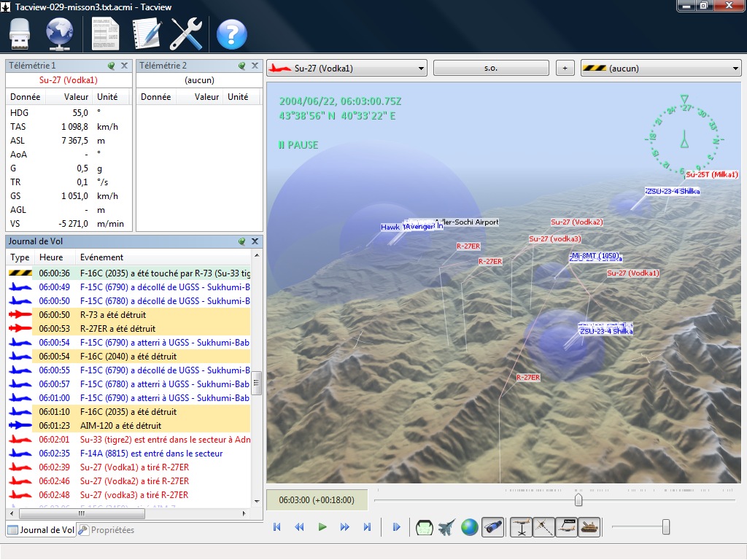Screen dimensions: 747x560
Task: Click Télémétrie 1 Donnée column header
Action: point(27,97)
